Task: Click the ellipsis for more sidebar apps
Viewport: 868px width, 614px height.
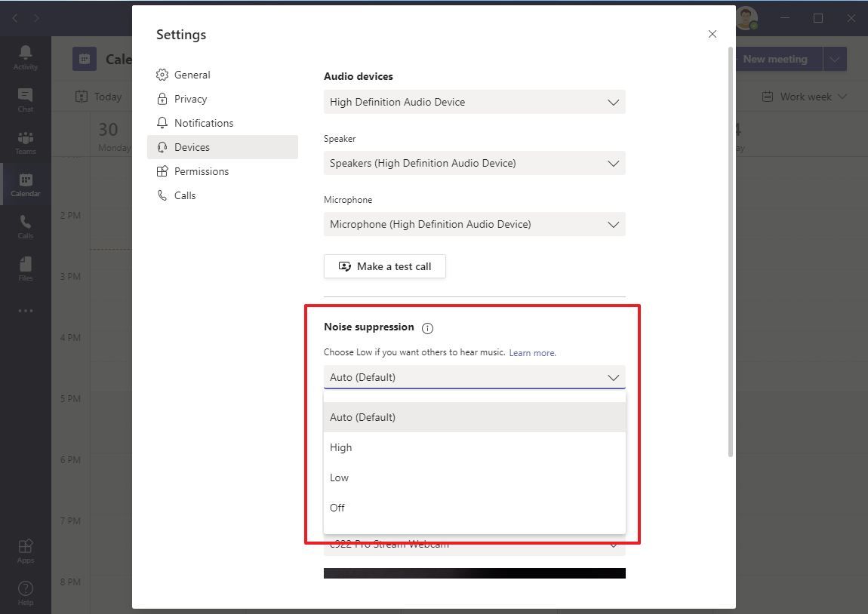Action: tap(25, 310)
